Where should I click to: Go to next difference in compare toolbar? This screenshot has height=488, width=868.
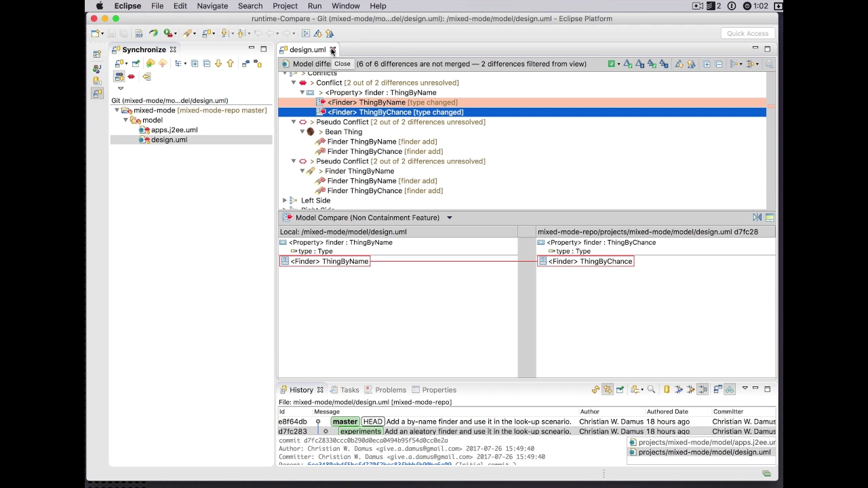679,64
